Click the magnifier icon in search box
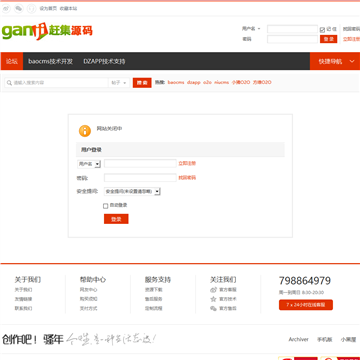 point(9,83)
